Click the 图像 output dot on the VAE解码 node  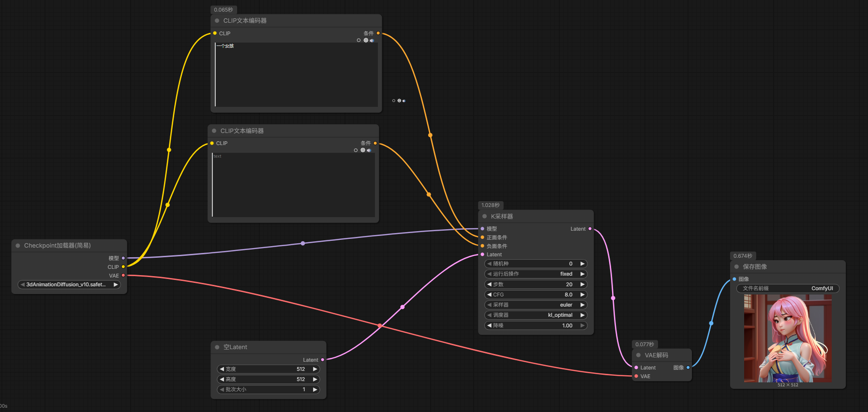point(688,368)
